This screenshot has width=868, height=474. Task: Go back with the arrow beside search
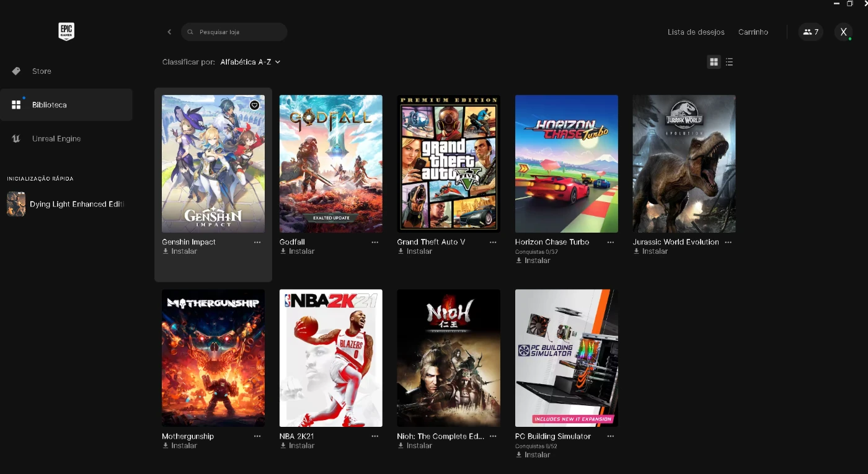coord(169,32)
